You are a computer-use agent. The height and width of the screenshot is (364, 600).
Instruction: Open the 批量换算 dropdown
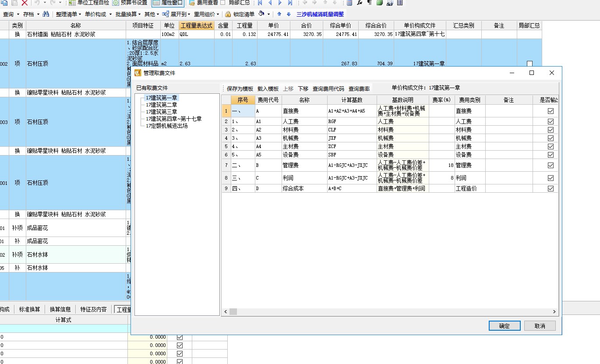tap(128, 14)
